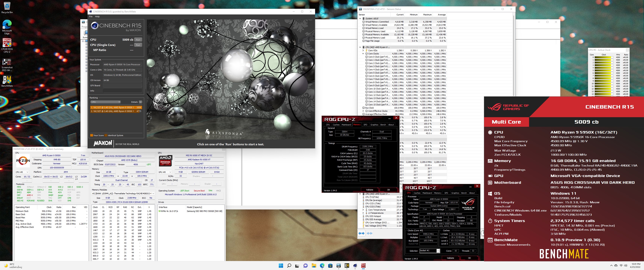Screen dimensions: 644x270
Task: Select ranking entry with score 4773
Action: coord(116,111)
